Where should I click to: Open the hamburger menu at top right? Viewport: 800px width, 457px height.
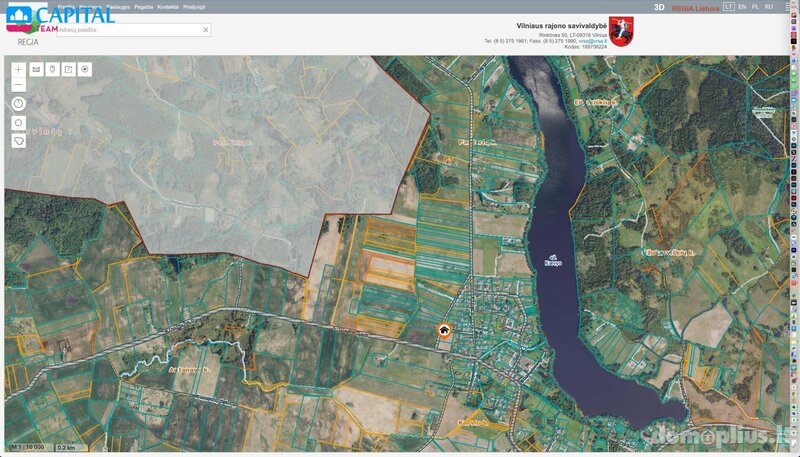pos(787,7)
